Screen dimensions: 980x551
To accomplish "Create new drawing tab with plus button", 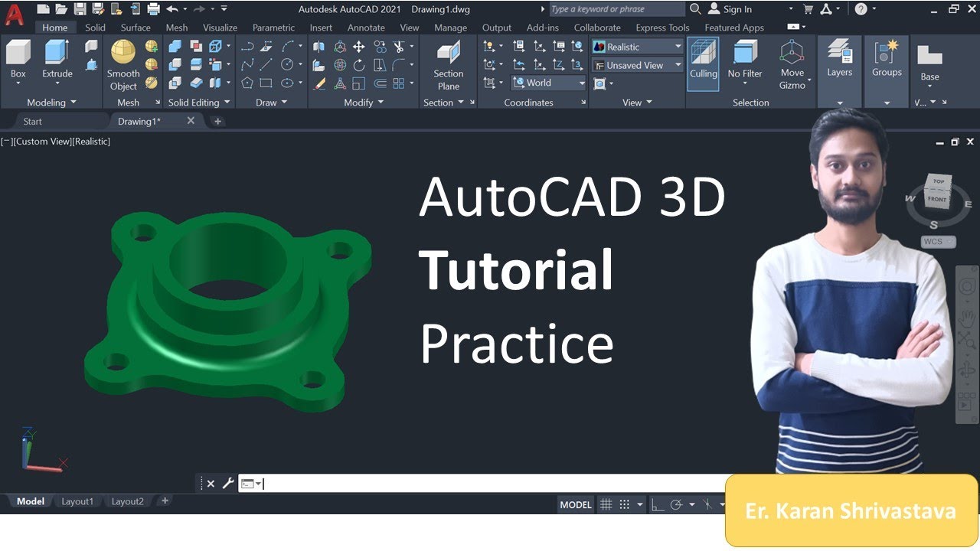I will [217, 121].
